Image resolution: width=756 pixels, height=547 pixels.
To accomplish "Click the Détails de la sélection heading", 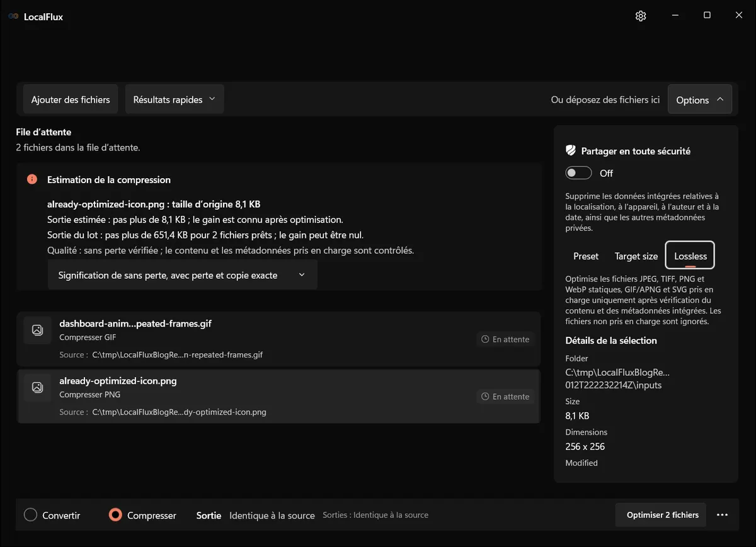I will [x=611, y=341].
